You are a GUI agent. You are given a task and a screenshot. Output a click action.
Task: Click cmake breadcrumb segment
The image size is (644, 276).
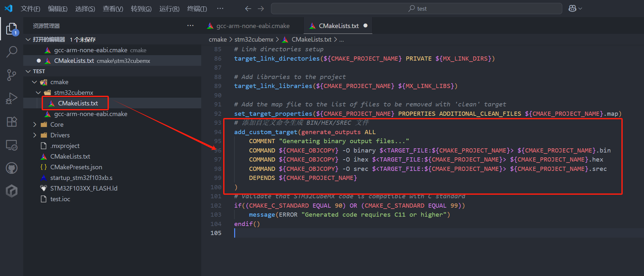(218, 39)
